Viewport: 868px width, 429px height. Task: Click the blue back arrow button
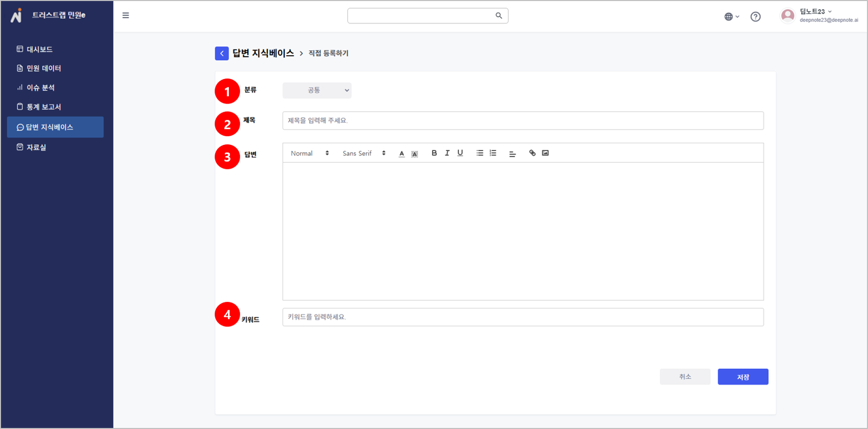[x=222, y=54]
